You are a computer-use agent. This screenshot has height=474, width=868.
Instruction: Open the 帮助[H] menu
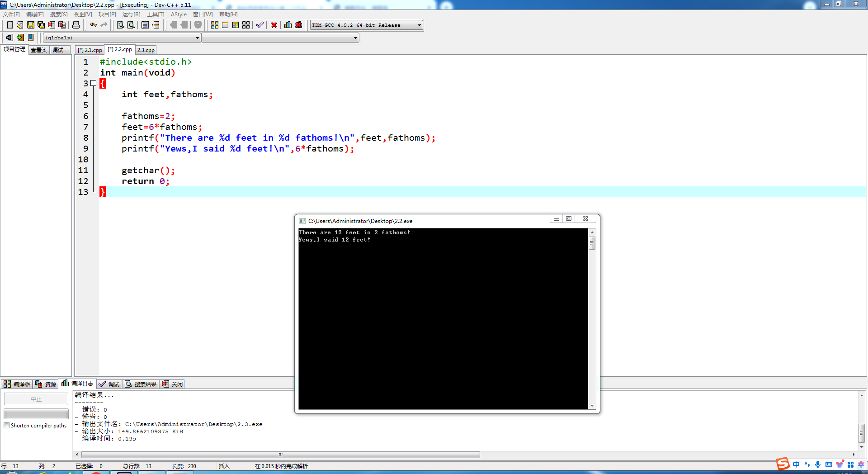coord(228,14)
